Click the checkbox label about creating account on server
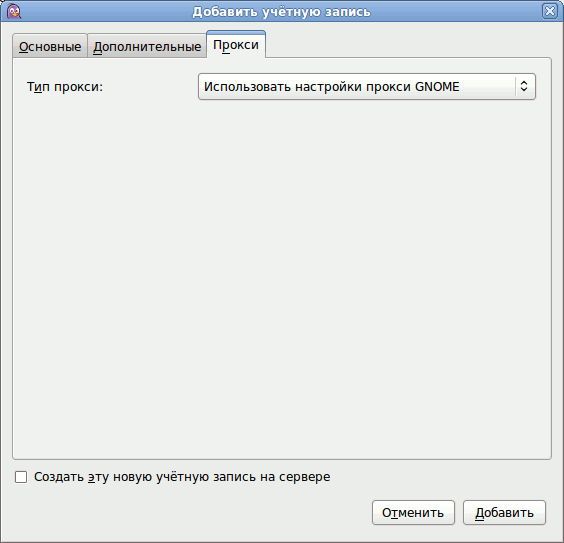Image resolution: width=564 pixels, height=543 pixels. click(x=182, y=477)
